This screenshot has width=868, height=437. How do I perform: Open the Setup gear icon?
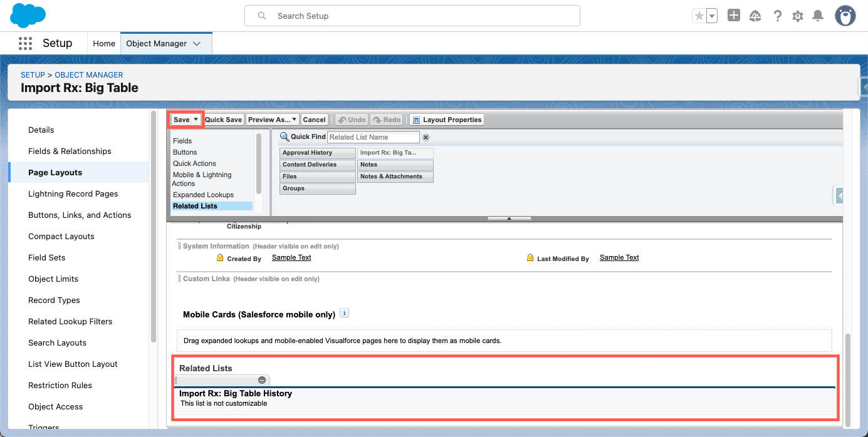point(797,16)
